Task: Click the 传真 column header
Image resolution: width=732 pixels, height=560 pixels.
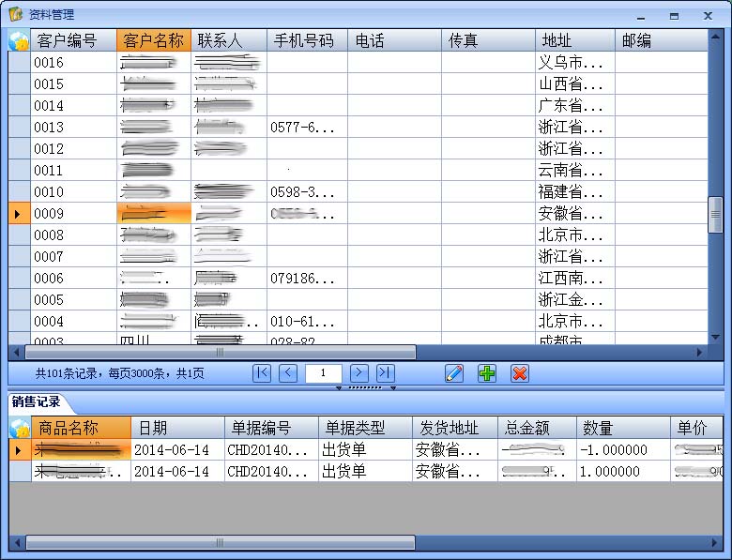Action: (x=488, y=40)
